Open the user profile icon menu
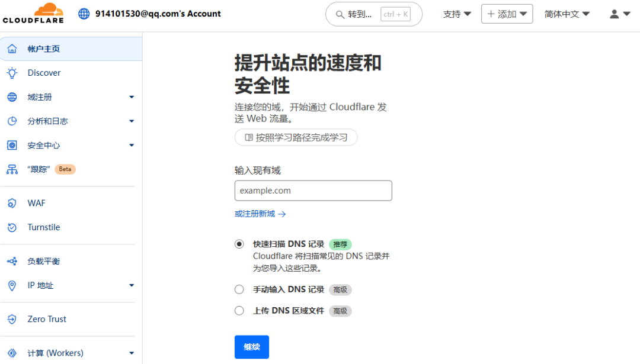The width and height of the screenshot is (640, 364). 614,14
